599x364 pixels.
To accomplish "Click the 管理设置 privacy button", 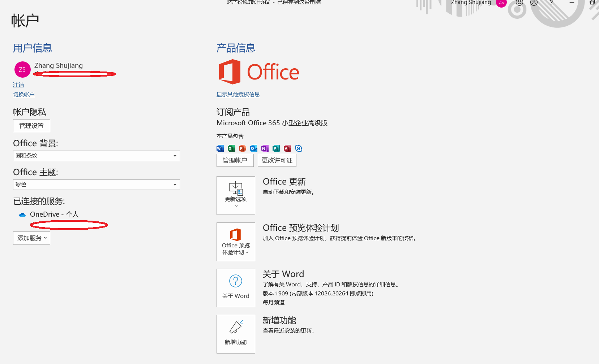I will click(x=31, y=126).
